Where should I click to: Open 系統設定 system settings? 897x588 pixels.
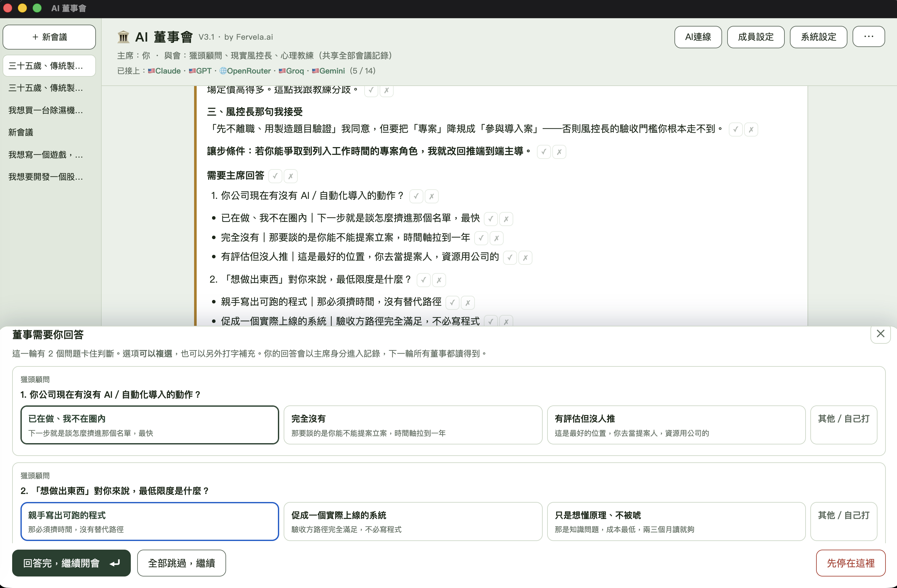coord(818,37)
